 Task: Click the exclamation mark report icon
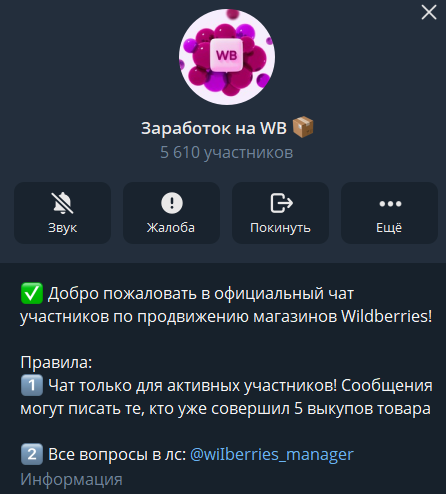pos(172,203)
